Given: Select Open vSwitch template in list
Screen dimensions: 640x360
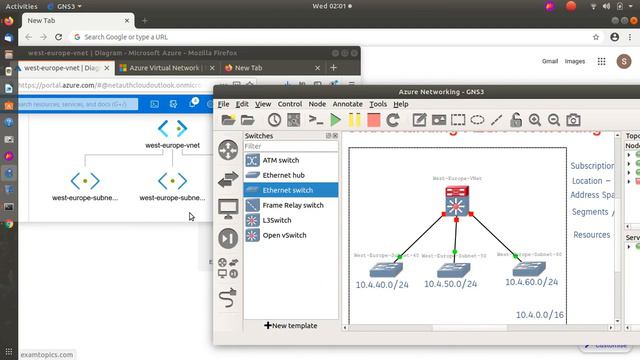Looking at the screenshot, I should click(291, 236).
